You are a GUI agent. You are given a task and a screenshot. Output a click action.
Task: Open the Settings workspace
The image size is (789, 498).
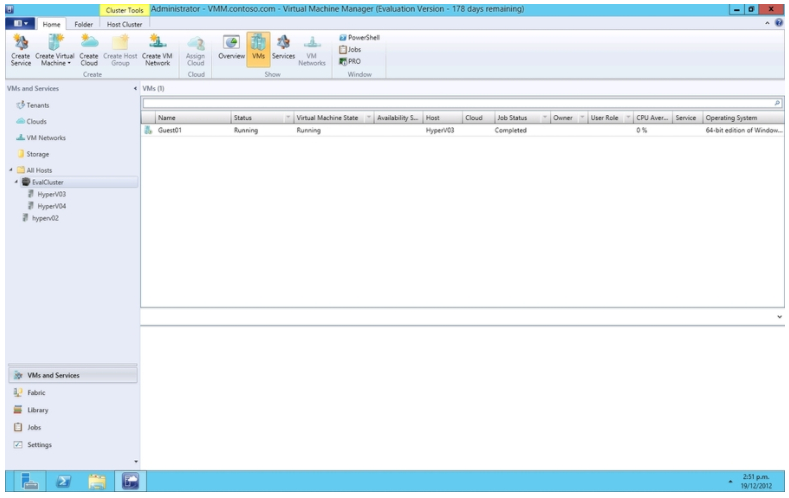pyautogui.click(x=73, y=445)
